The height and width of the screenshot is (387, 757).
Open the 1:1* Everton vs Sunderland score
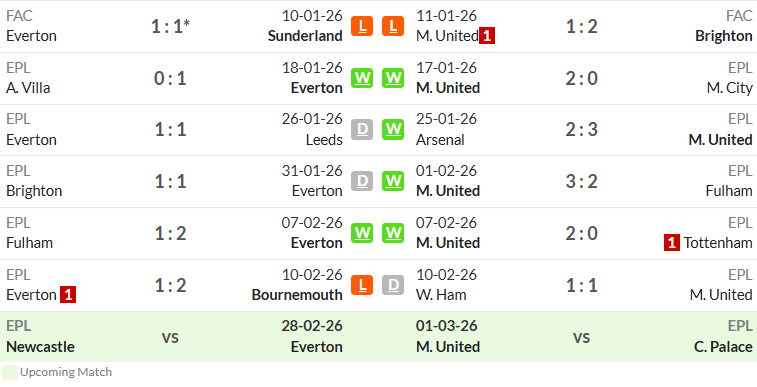(170, 26)
